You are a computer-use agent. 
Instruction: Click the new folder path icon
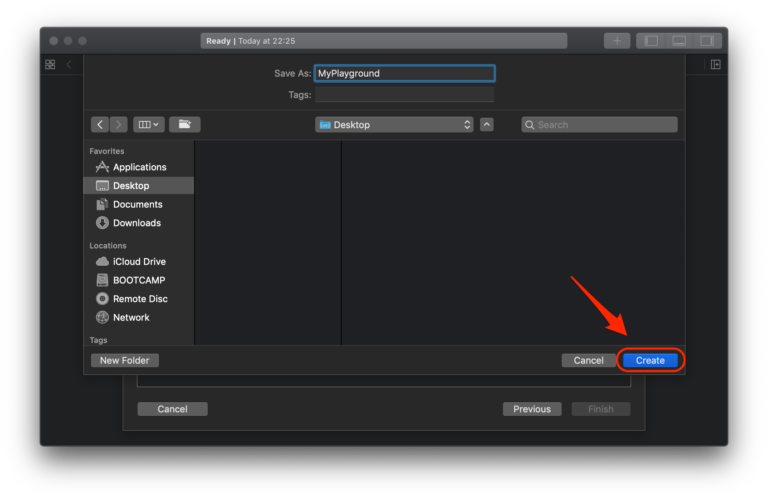tap(184, 125)
